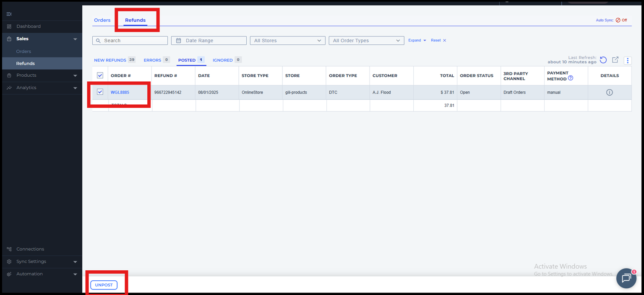The height and width of the screenshot is (295, 644).
Task: Click the Dashboard icon in sidebar
Action: [9, 26]
